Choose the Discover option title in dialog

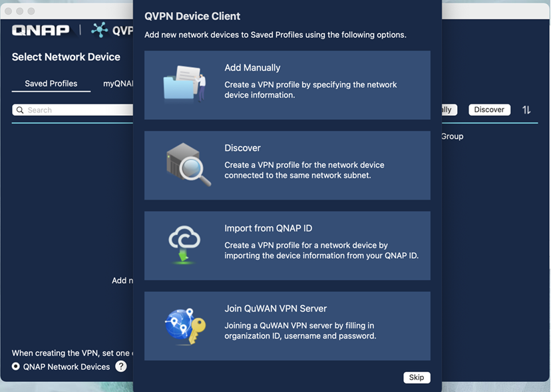click(x=242, y=148)
